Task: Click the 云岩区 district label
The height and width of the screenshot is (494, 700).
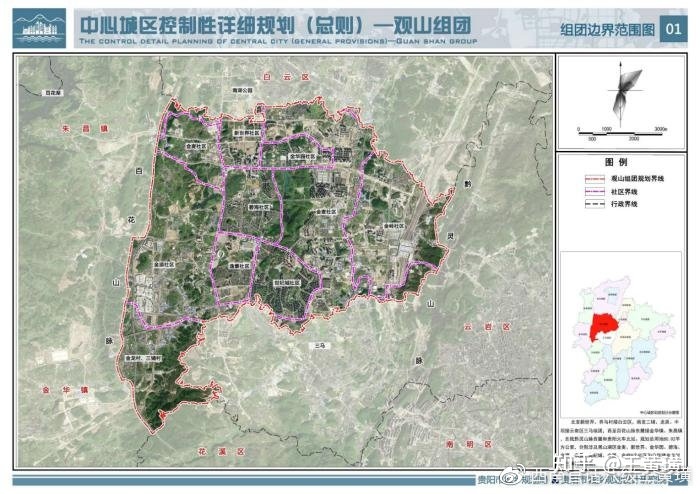Action: (x=487, y=327)
